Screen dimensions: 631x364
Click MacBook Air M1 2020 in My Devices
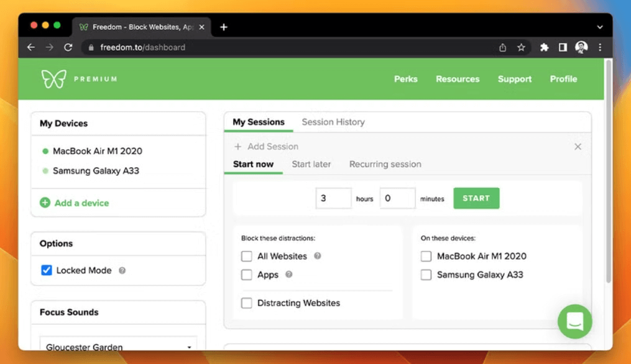point(98,151)
